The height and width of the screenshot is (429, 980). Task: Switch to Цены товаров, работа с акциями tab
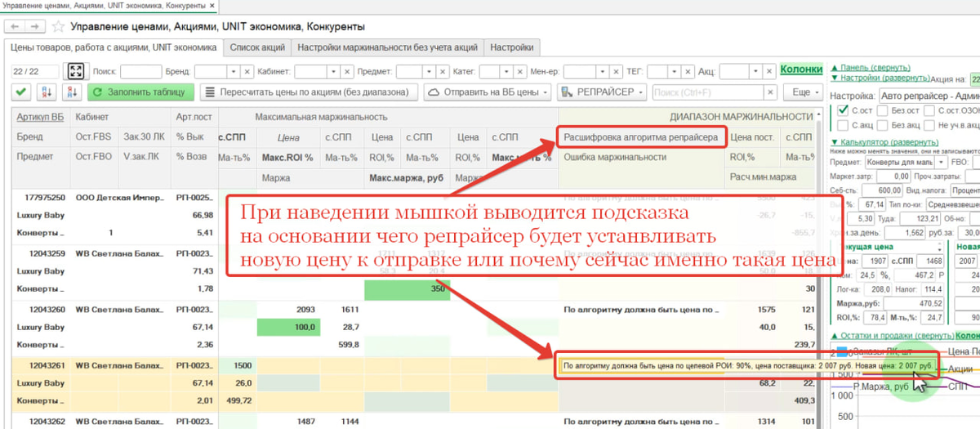(x=114, y=47)
